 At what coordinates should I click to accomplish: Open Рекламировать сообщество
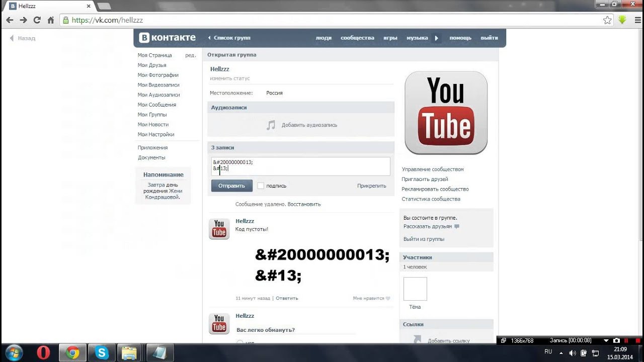coord(435,189)
